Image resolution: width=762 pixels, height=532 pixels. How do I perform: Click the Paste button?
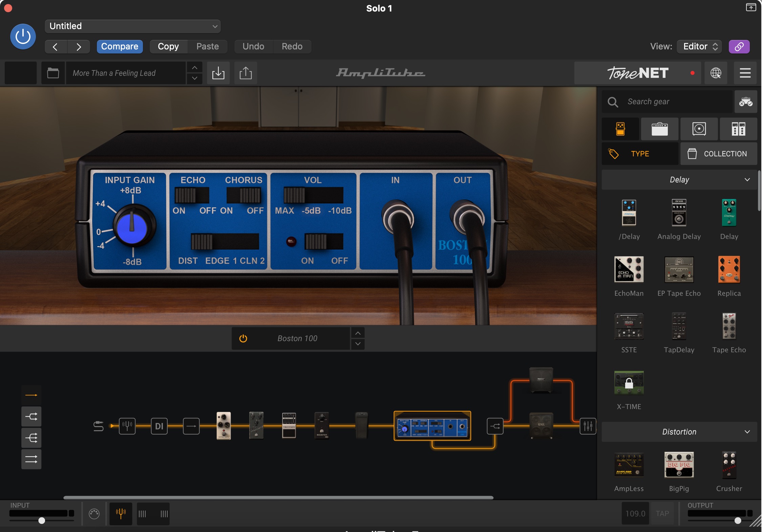pyautogui.click(x=208, y=46)
